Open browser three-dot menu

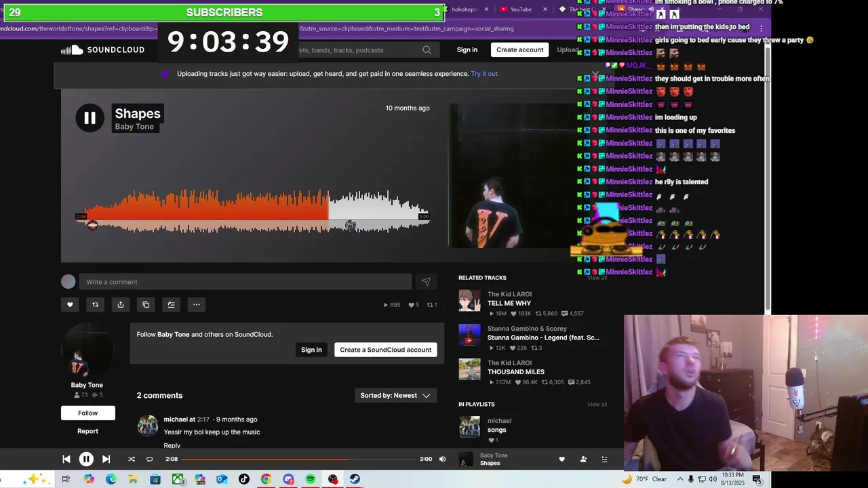coord(761,28)
